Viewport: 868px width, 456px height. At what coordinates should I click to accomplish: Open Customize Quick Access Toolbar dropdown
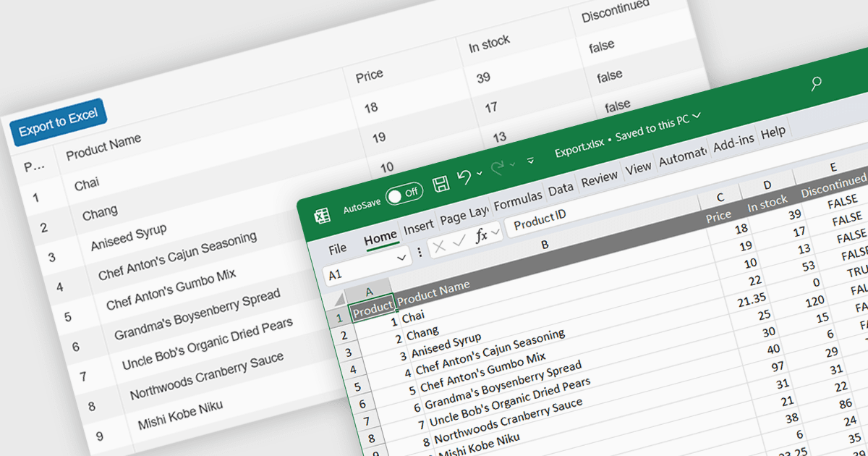[x=531, y=160]
